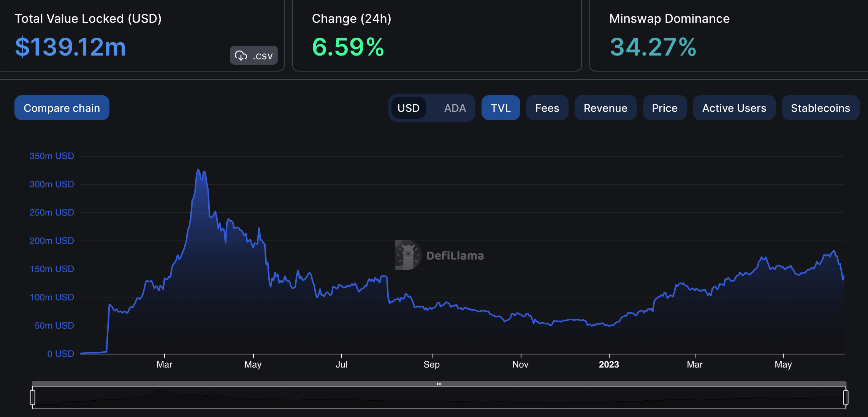
Task: Show Revenue on the chart
Action: tap(605, 108)
